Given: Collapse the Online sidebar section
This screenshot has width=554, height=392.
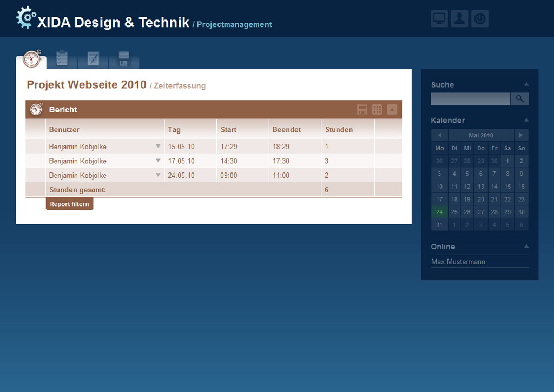Looking at the screenshot, I should [526, 246].
